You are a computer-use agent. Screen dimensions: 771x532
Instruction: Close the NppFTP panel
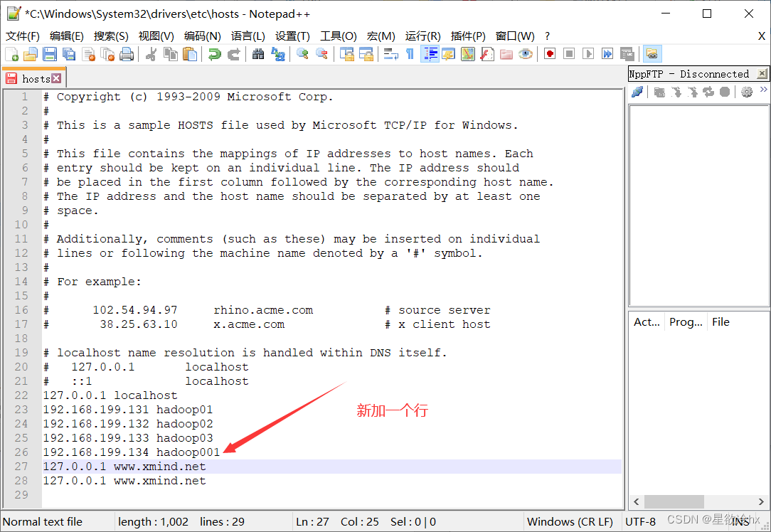click(762, 74)
